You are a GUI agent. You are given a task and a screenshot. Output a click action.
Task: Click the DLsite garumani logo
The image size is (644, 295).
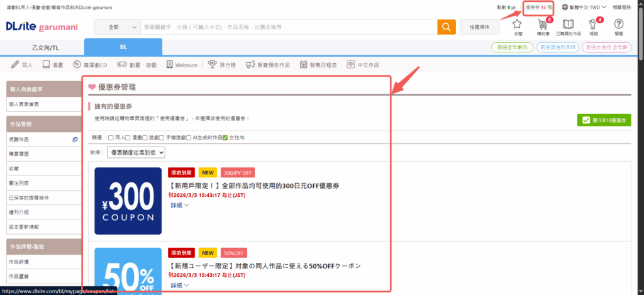coord(41,27)
